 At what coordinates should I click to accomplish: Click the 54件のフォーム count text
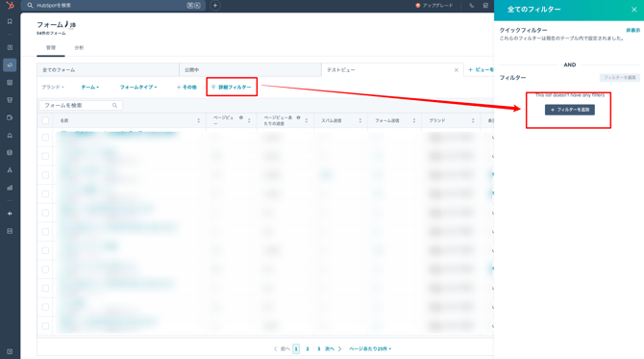pos(51,34)
